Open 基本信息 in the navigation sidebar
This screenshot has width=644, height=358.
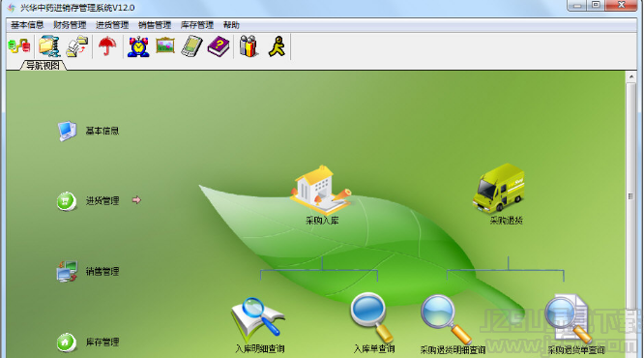point(102,131)
